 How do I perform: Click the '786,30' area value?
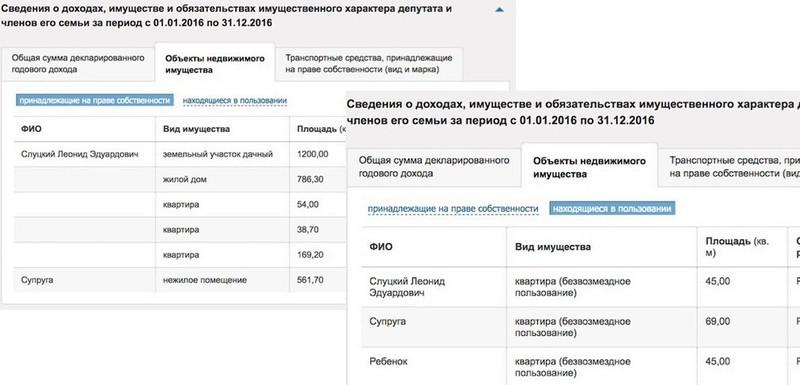(310, 179)
